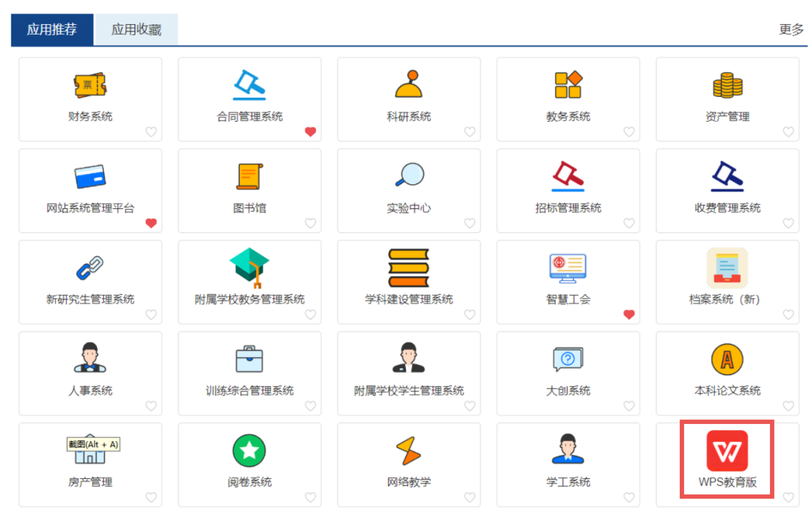Favorite 实验中心 with its heart
Image resolution: width=812 pixels, height=521 pixels.
tap(470, 223)
